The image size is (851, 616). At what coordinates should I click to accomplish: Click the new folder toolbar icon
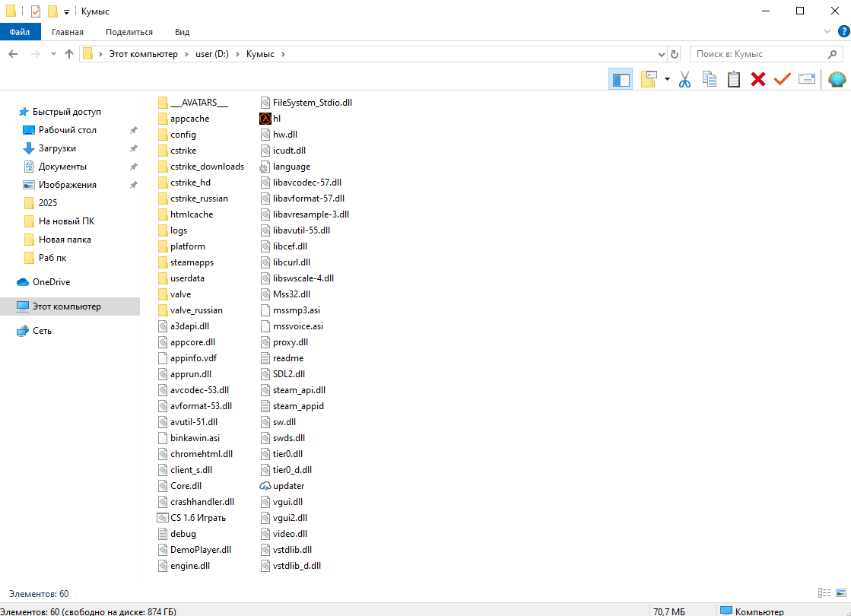coord(649,79)
